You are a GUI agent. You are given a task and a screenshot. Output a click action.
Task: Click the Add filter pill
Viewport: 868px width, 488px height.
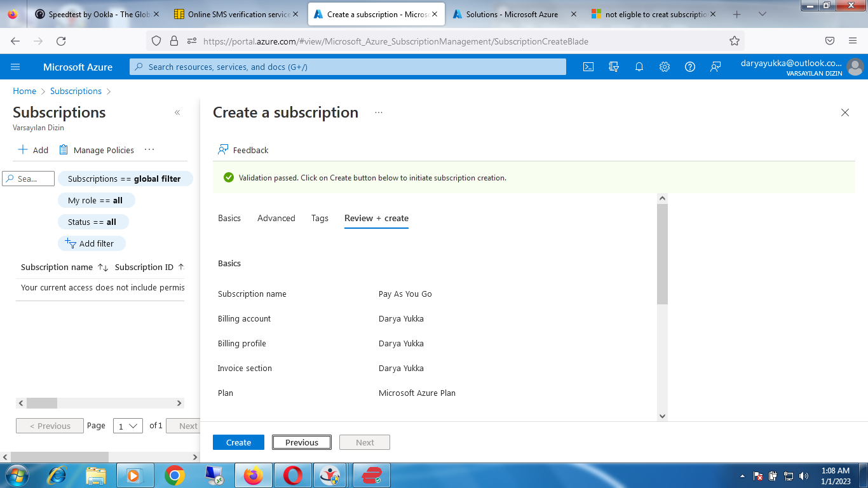pyautogui.click(x=92, y=243)
